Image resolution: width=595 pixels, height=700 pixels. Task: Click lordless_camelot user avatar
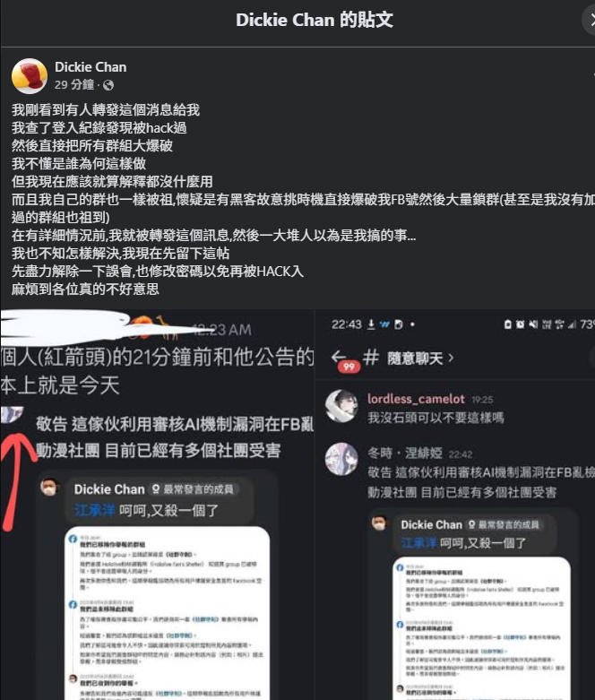[x=341, y=406]
